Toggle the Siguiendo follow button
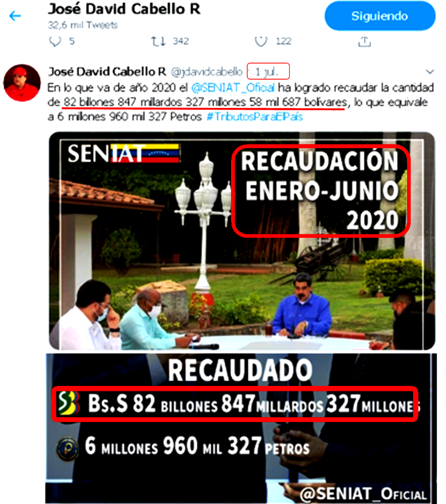 (380, 16)
